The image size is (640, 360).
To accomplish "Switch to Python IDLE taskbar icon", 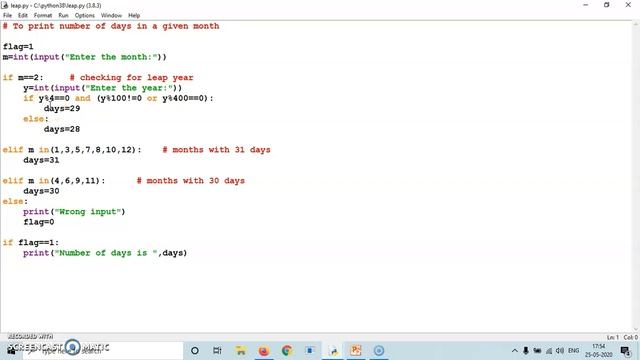I will click(333, 351).
